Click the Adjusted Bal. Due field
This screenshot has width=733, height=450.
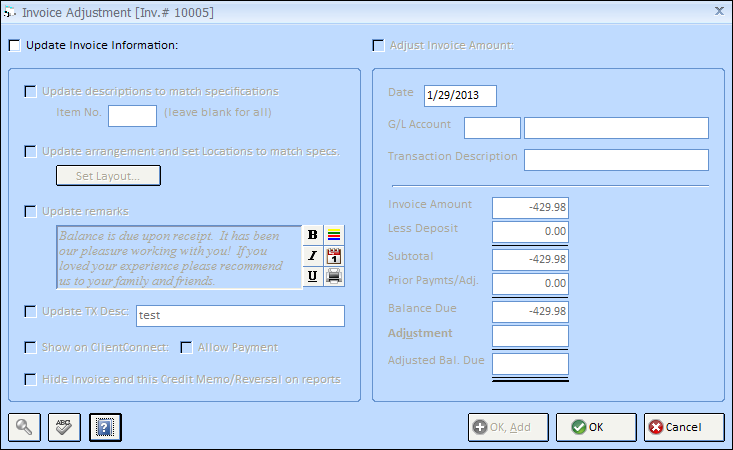[530, 364]
